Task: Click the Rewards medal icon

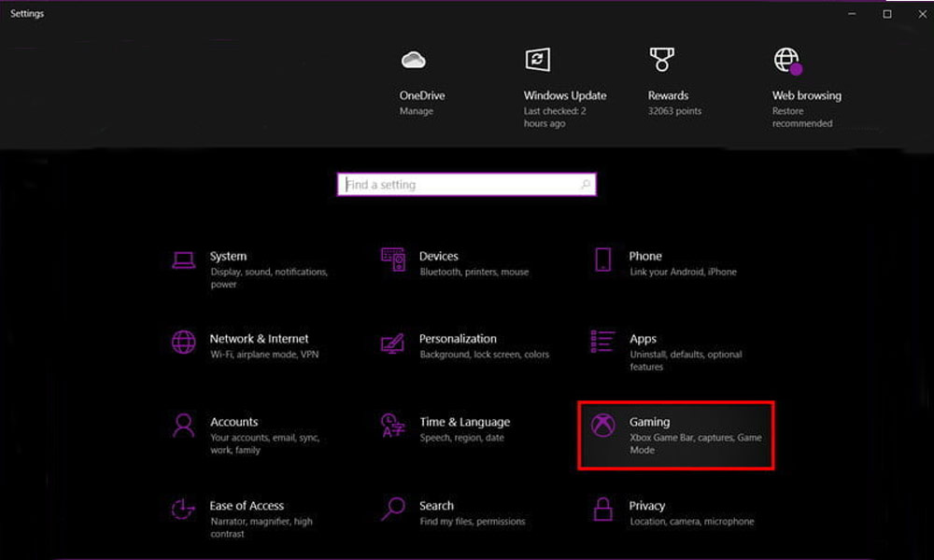Action: (662, 61)
